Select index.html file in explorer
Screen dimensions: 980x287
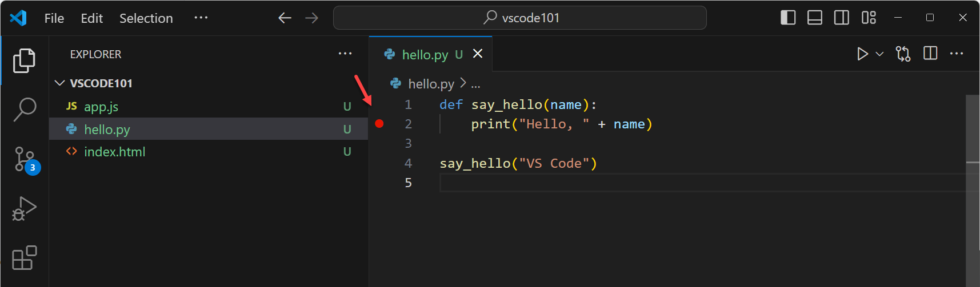click(114, 152)
